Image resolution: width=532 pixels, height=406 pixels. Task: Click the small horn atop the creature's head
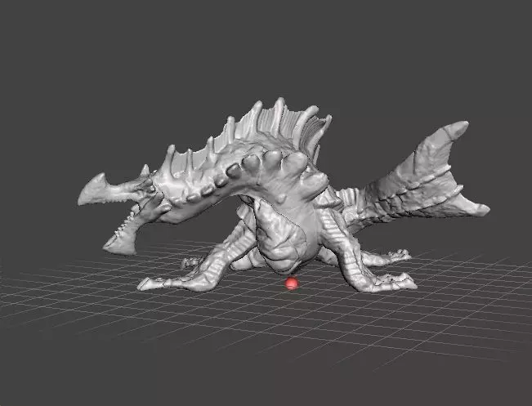tap(145, 170)
